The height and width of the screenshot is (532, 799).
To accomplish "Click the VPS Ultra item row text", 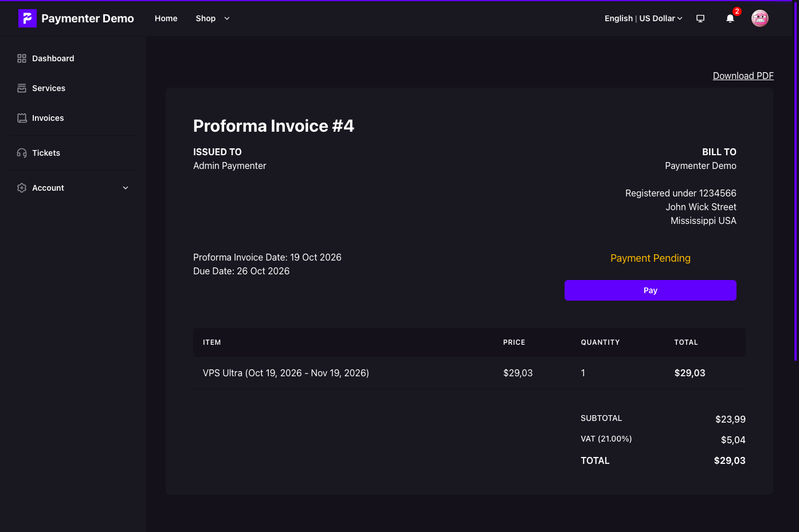I will click(x=286, y=373).
